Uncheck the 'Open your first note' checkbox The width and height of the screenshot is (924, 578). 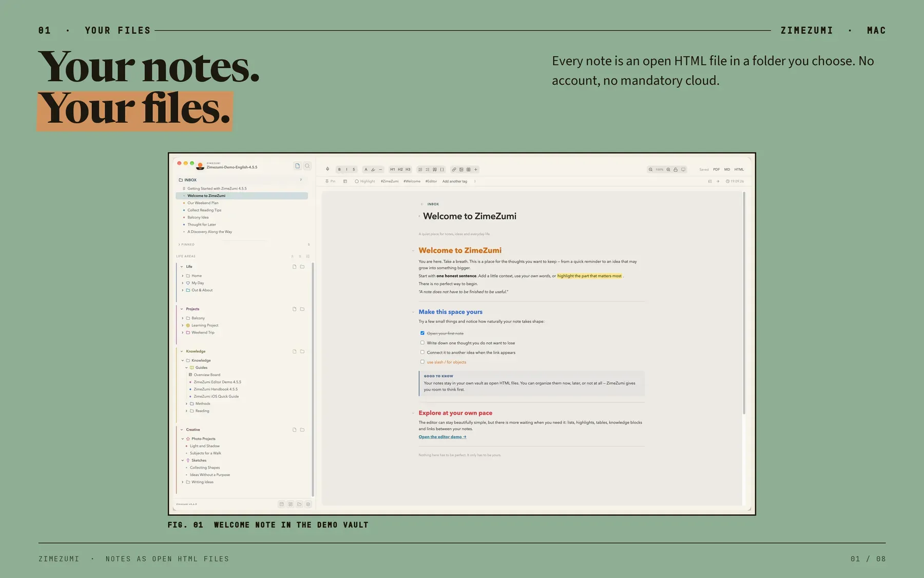(422, 333)
